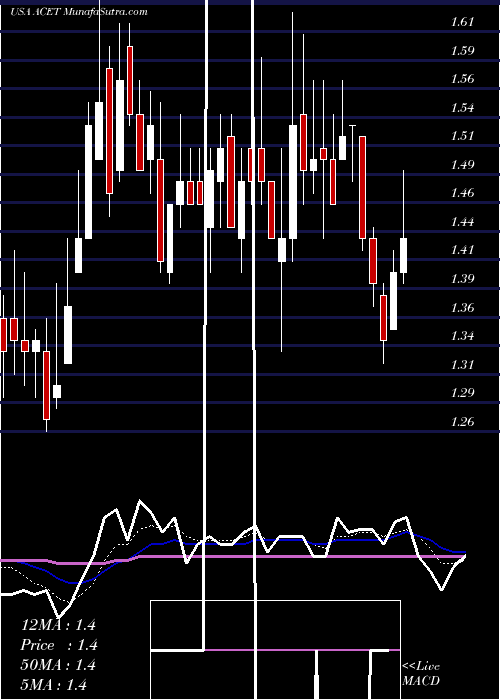The width and height of the screenshot is (500, 700).
Task: Click the 1.39 price axis label
Action: click(x=462, y=279)
